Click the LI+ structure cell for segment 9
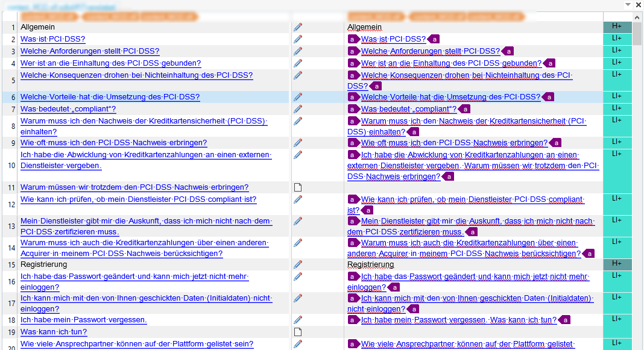 coord(617,143)
